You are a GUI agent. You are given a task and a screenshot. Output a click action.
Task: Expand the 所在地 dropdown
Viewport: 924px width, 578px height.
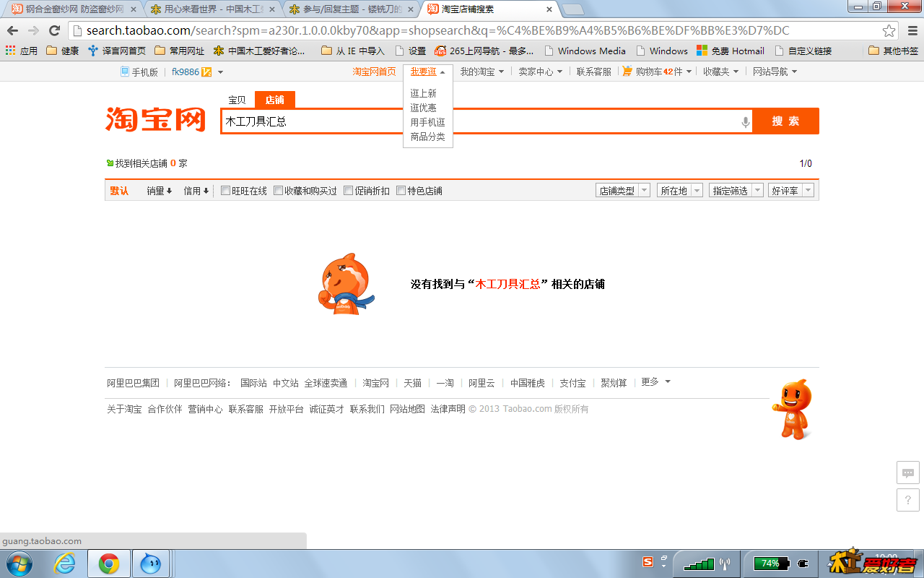pyautogui.click(x=680, y=191)
